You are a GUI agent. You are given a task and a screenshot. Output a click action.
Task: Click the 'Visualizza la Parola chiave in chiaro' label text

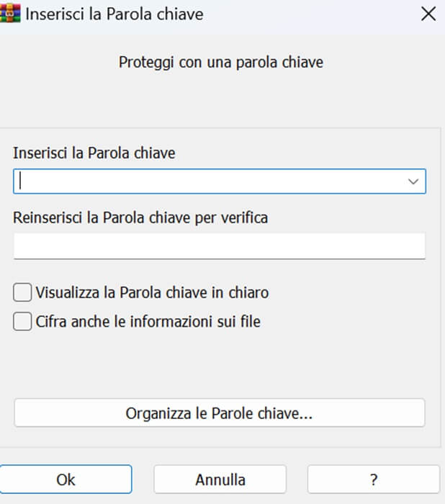point(152,293)
